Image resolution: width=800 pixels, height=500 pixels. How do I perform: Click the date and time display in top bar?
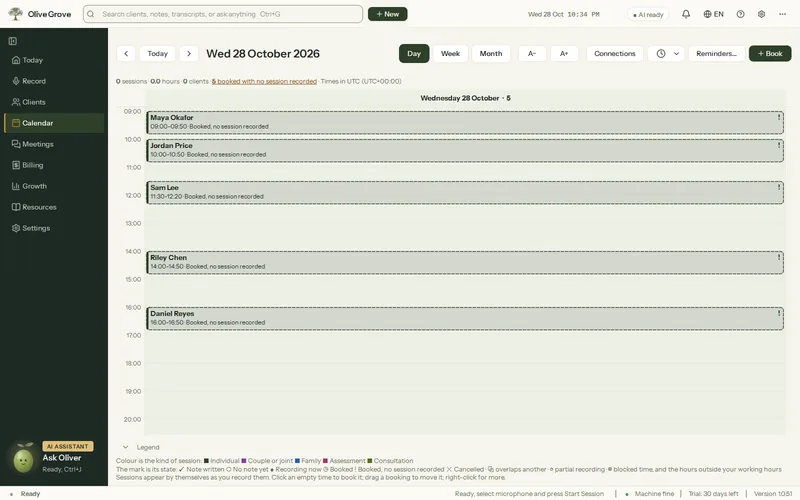coord(563,14)
